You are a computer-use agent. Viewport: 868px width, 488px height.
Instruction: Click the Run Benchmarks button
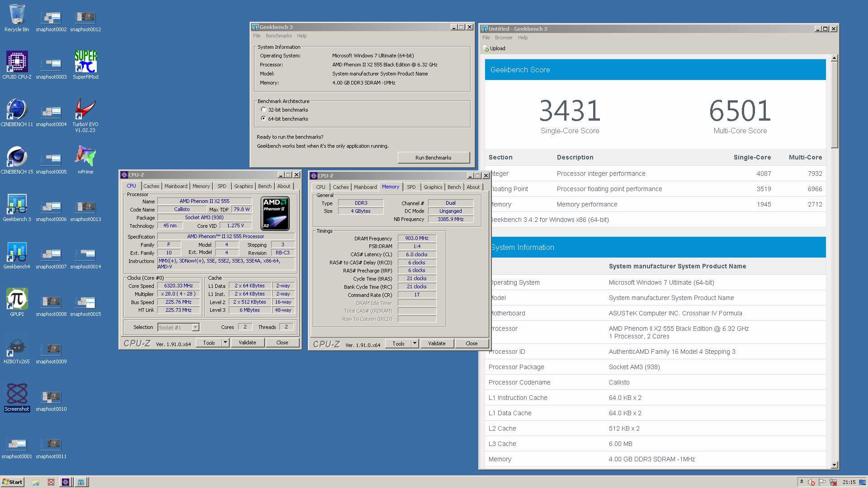(434, 158)
